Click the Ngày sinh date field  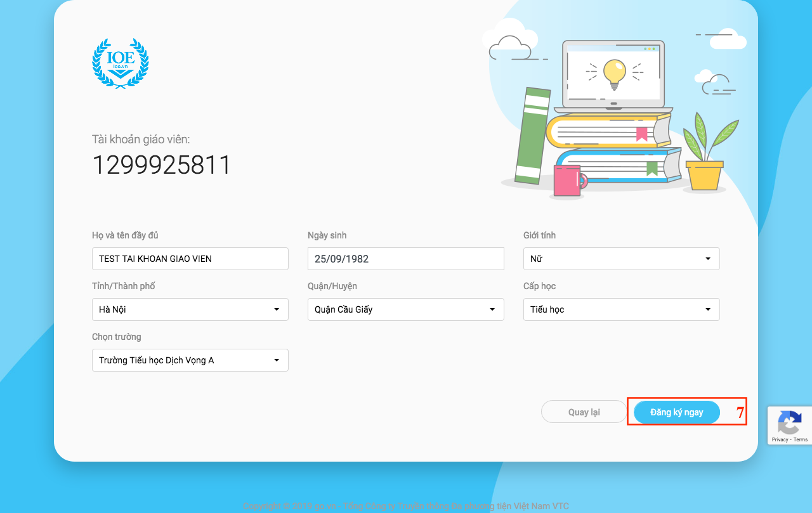tap(405, 259)
